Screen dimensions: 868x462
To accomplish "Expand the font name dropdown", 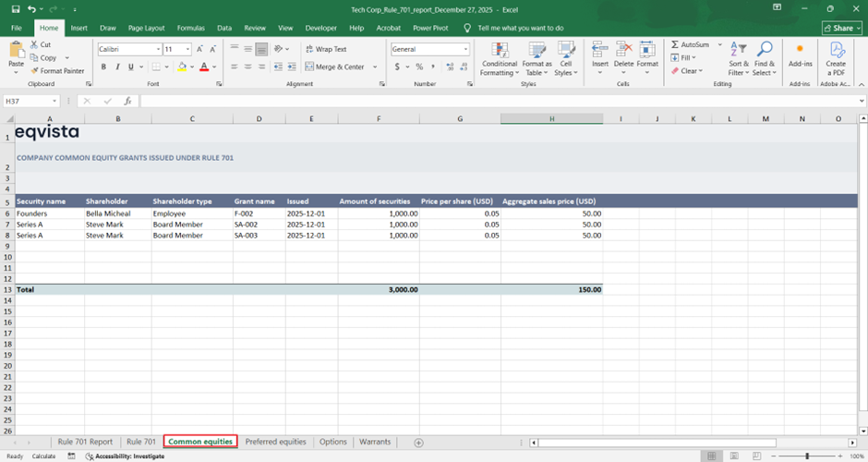I will (158, 49).
